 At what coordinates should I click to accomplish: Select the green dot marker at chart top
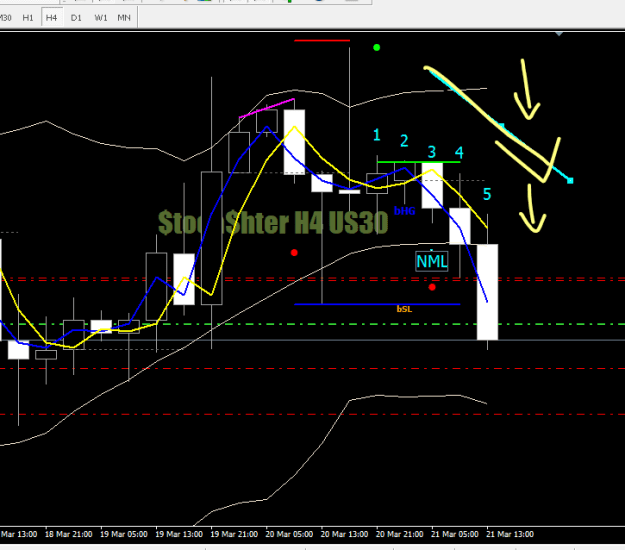377,48
